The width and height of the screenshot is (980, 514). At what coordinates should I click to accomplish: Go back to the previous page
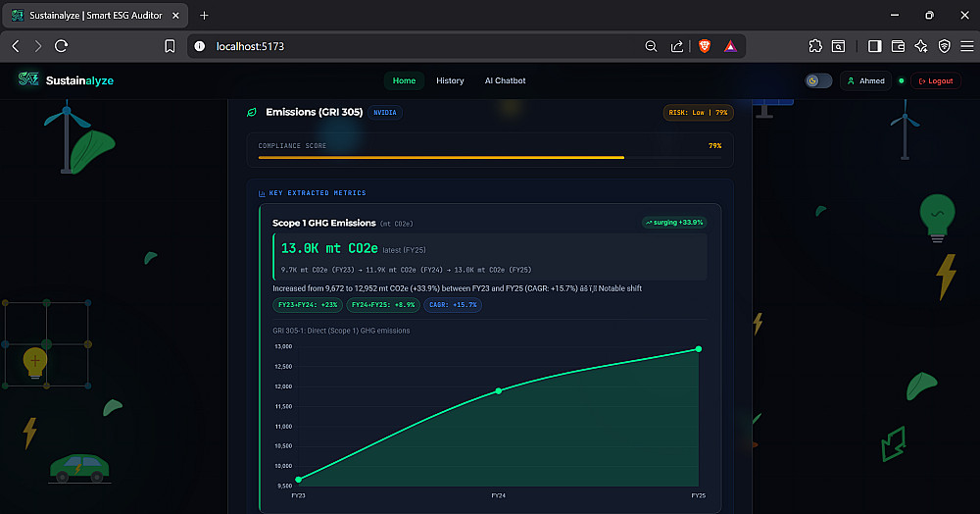tap(16, 46)
